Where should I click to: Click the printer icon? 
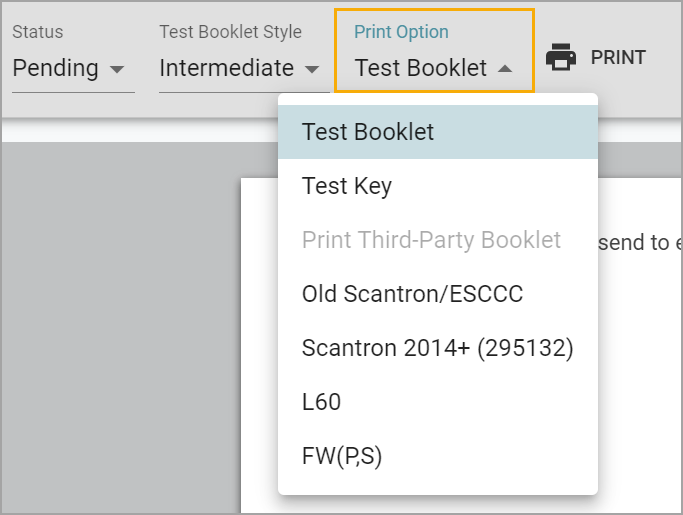point(561,57)
